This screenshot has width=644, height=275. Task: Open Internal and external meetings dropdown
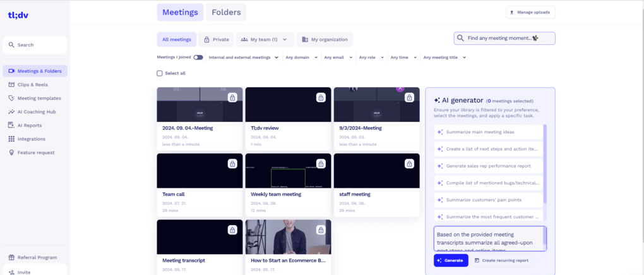(x=244, y=58)
